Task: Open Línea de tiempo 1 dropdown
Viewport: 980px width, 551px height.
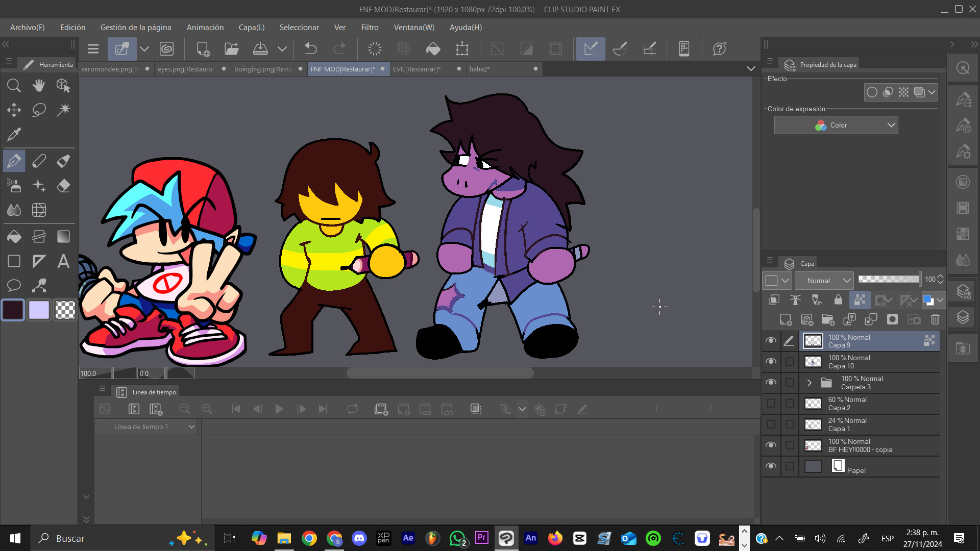Action: click(x=146, y=427)
